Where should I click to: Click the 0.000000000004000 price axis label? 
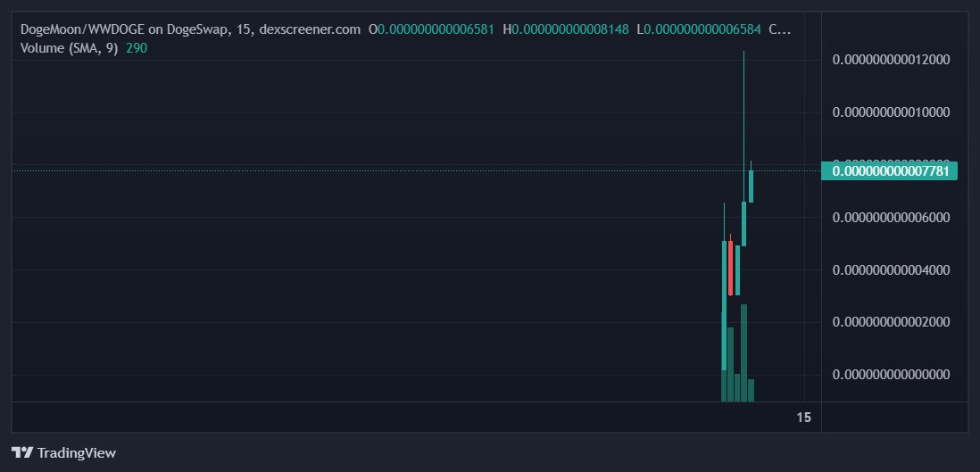tap(892, 269)
